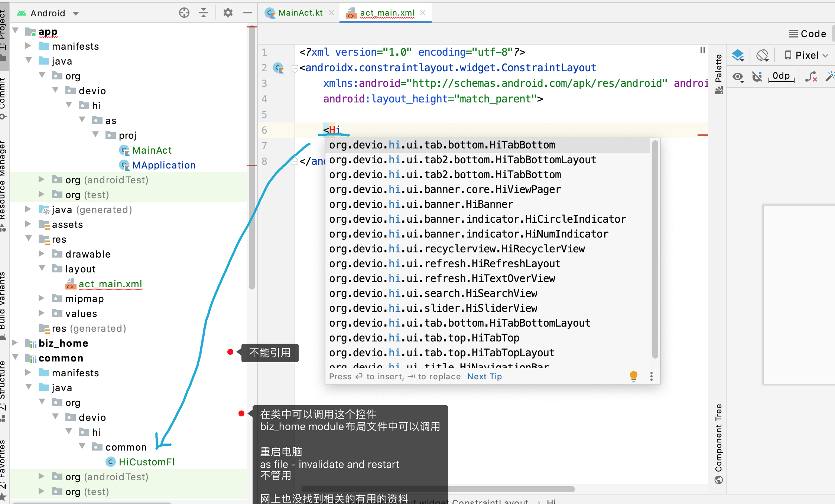835x504 pixels.
Task: Click the locate/scroll-from-source target icon
Action: 184,13
